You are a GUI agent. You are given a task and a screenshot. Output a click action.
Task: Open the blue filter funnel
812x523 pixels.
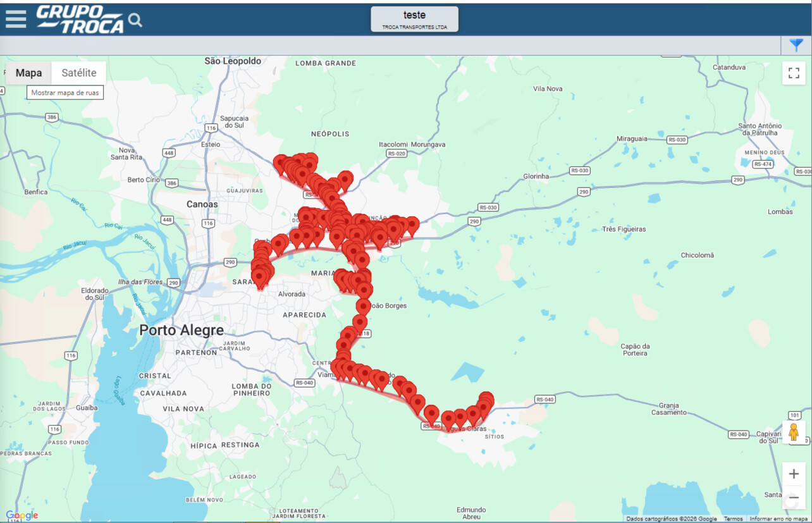pyautogui.click(x=796, y=45)
